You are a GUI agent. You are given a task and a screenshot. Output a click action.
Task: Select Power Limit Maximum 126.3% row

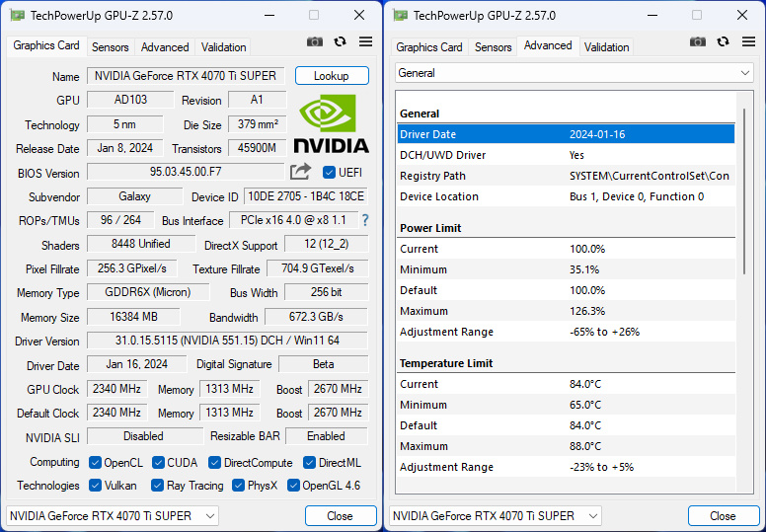tap(566, 311)
